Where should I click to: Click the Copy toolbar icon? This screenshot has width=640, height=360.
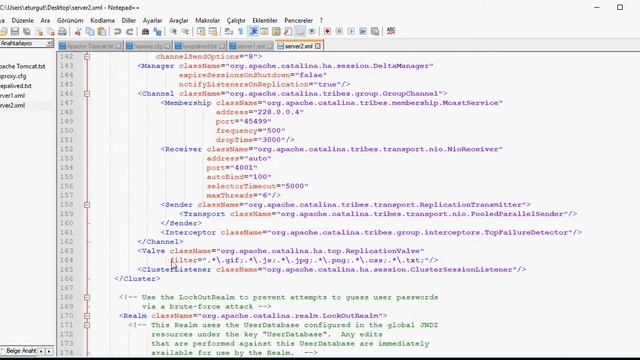(90, 31)
